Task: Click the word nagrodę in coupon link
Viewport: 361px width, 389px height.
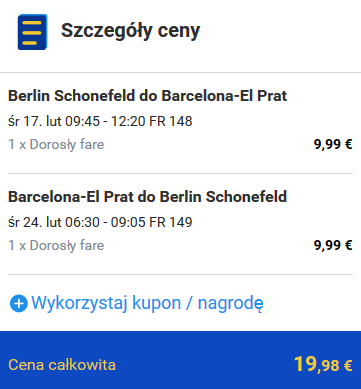Action: pos(231,304)
